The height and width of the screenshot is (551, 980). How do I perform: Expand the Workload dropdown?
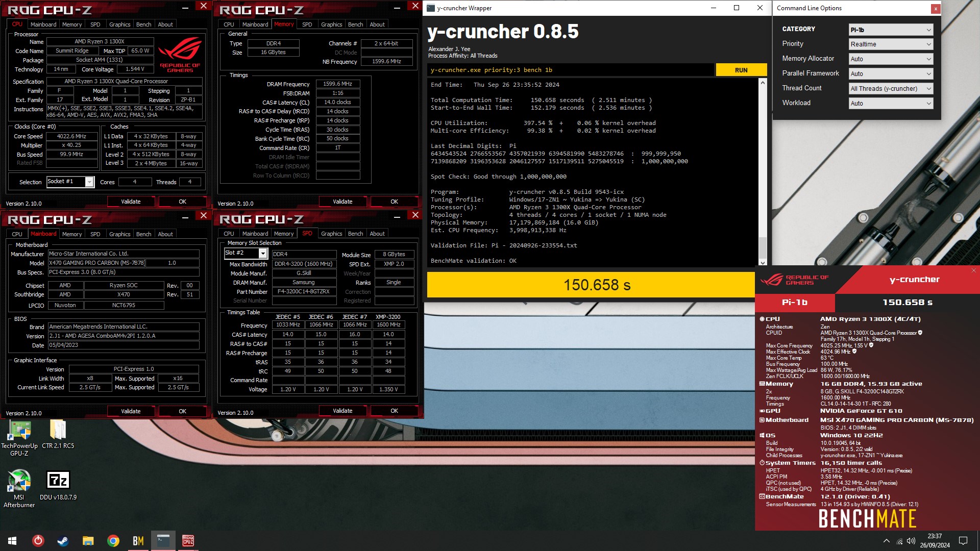click(891, 104)
